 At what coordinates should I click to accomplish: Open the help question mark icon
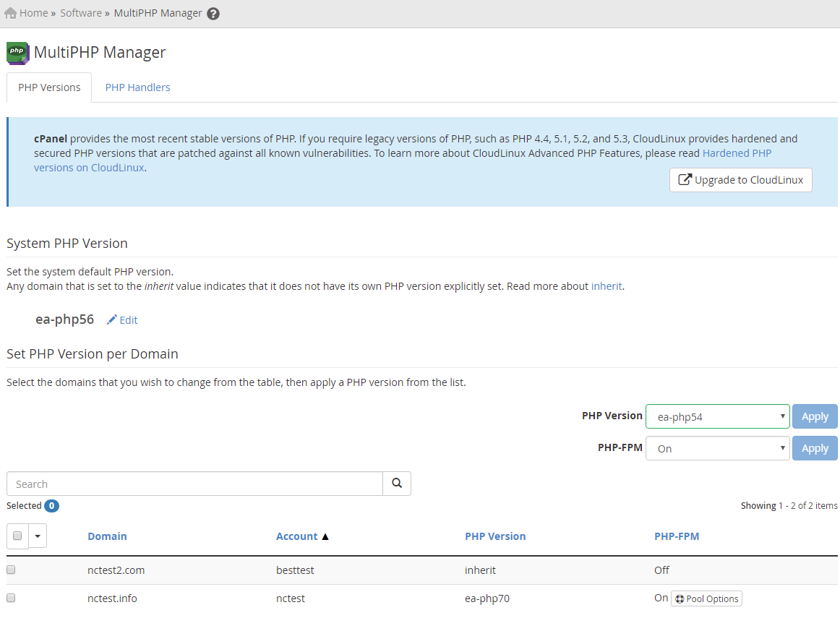point(213,14)
